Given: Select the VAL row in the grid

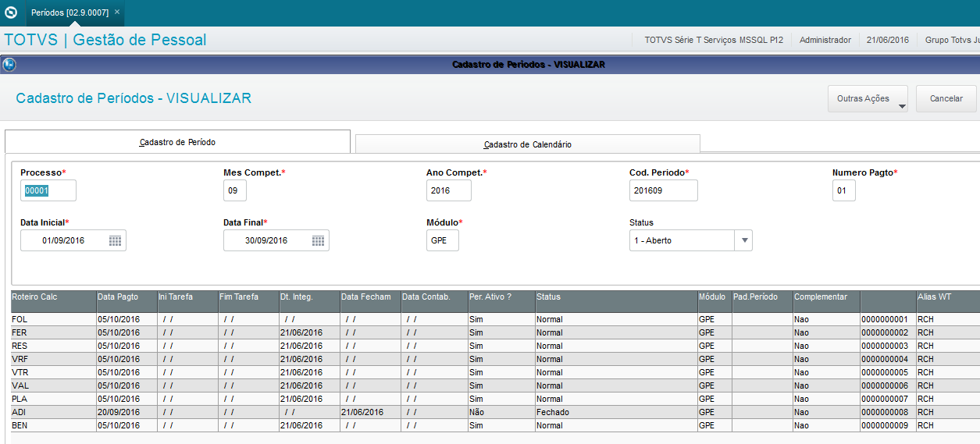Looking at the screenshot, I should (495, 385).
